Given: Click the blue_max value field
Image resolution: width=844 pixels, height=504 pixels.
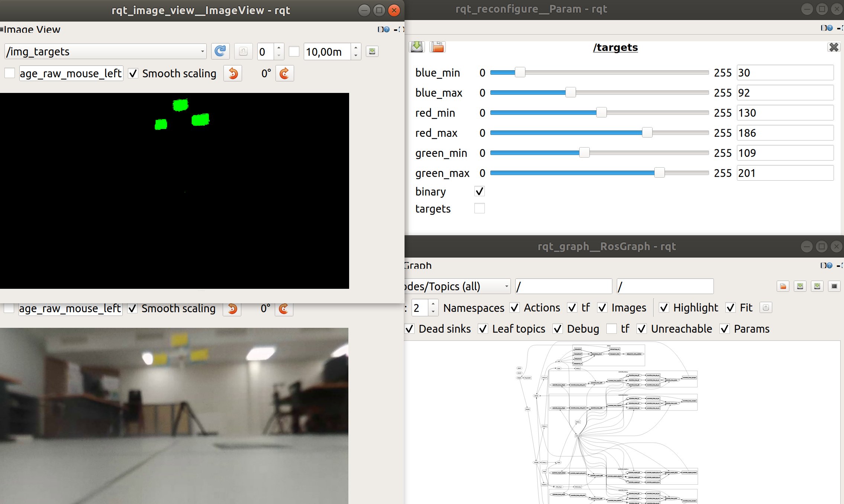Looking at the screenshot, I should point(785,93).
